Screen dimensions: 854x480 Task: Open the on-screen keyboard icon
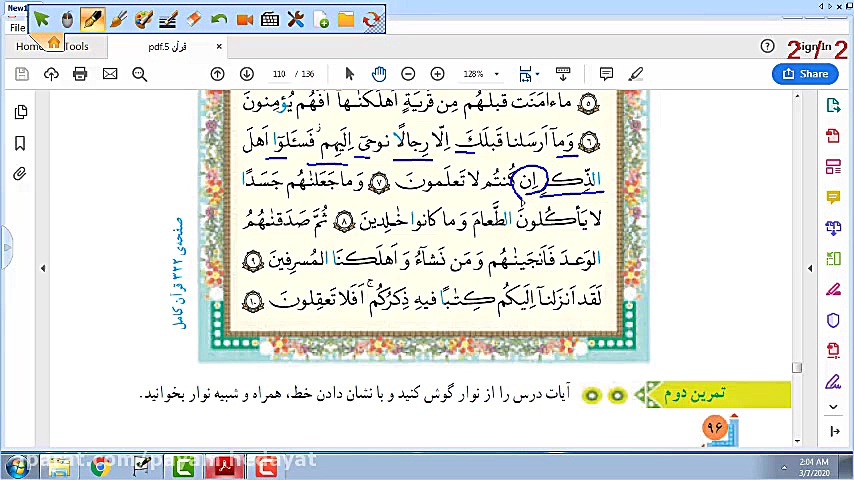[270, 20]
